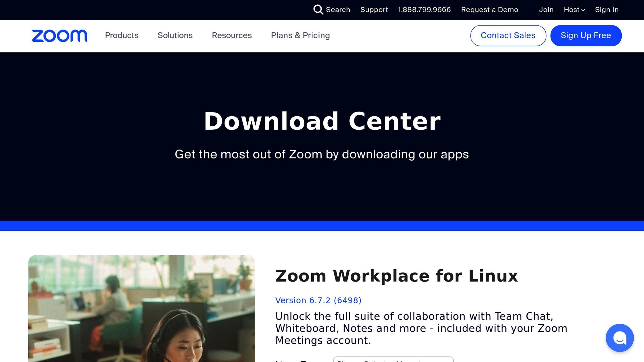Click the office woman photo thumbnail
Image resolution: width=644 pixels, height=362 pixels.
point(142,308)
